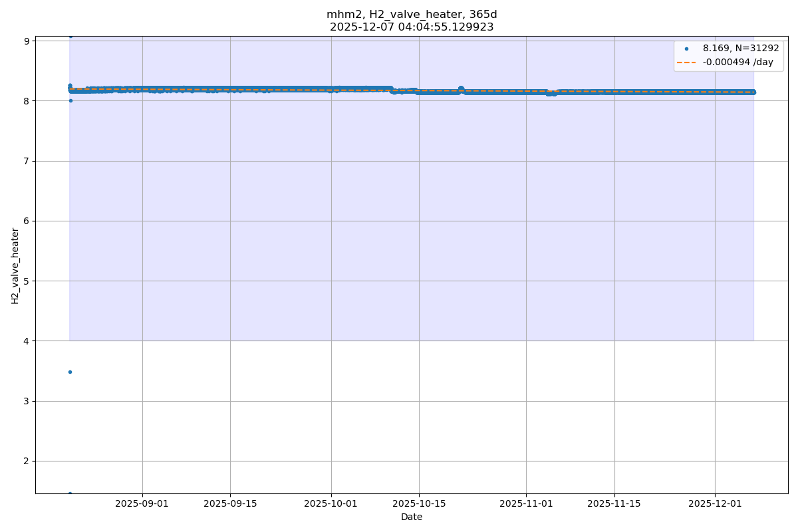The image size is (798, 532).
Task: Click the y-axis tick label 9
Action: coord(27,41)
